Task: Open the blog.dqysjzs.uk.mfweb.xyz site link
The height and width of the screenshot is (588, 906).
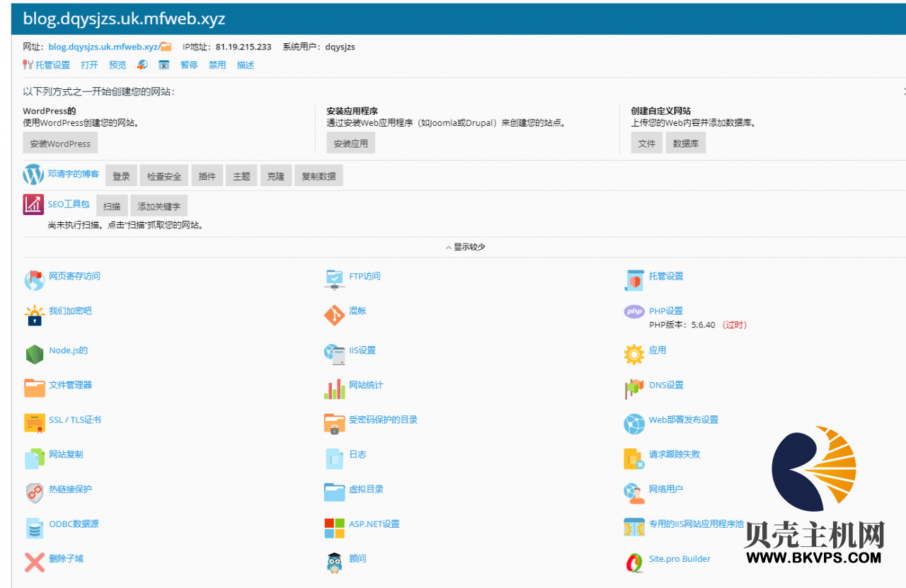Action: click(104, 47)
